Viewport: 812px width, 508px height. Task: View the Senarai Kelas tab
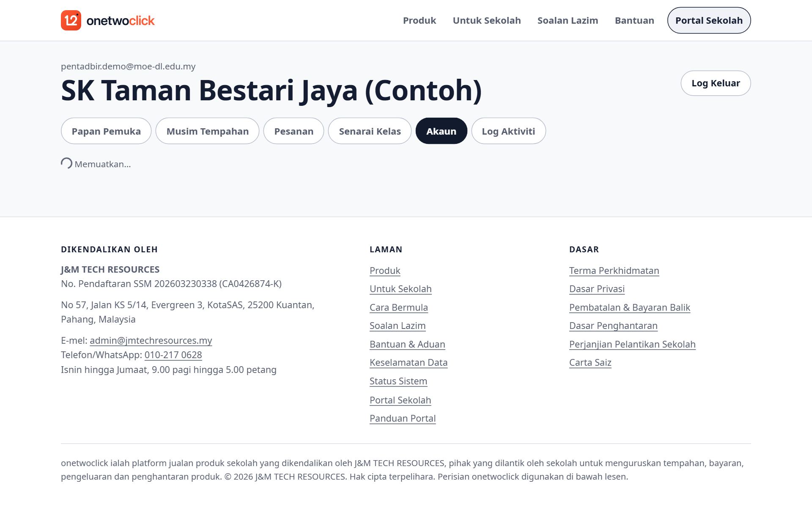(x=370, y=131)
